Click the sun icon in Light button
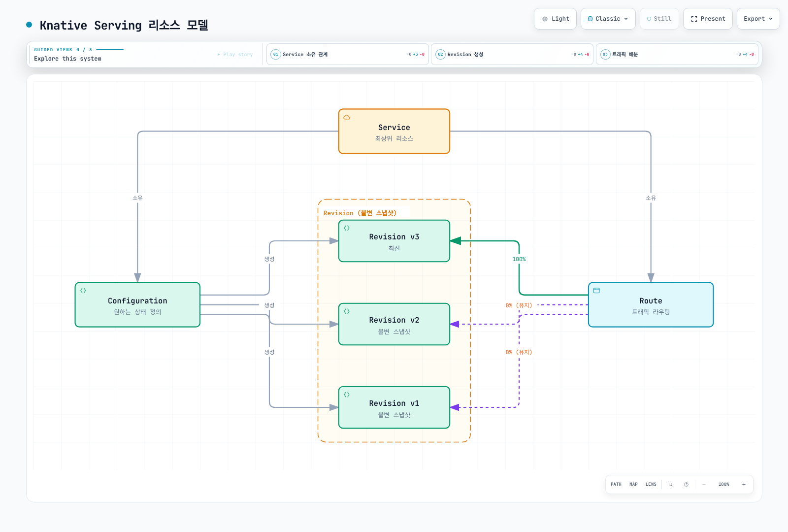 (x=545, y=19)
